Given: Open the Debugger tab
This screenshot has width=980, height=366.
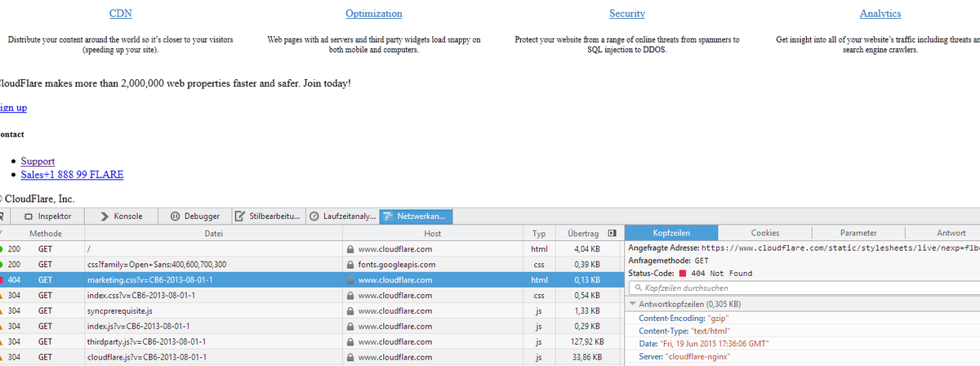Looking at the screenshot, I should (195, 216).
